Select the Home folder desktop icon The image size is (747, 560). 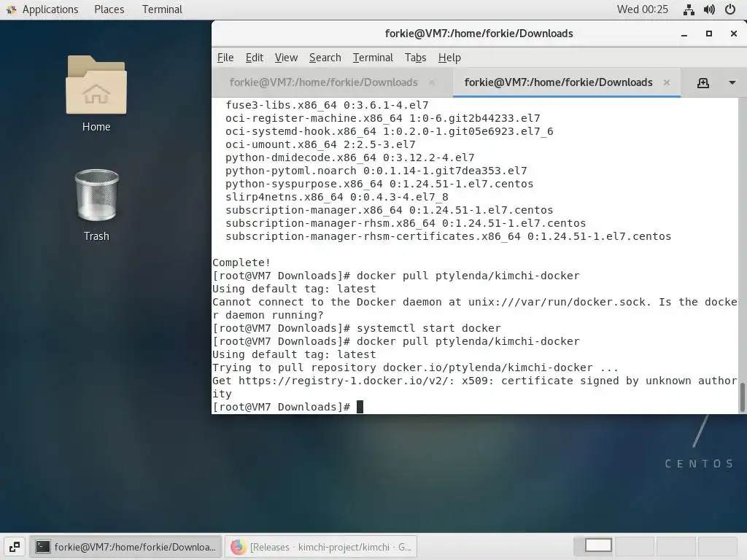pyautogui.click(x=96, y=94)
